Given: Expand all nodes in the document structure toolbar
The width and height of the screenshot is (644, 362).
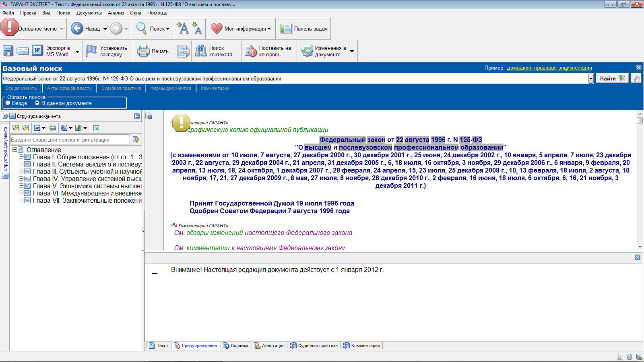Looking at the screenshot, I should point(16,128).
